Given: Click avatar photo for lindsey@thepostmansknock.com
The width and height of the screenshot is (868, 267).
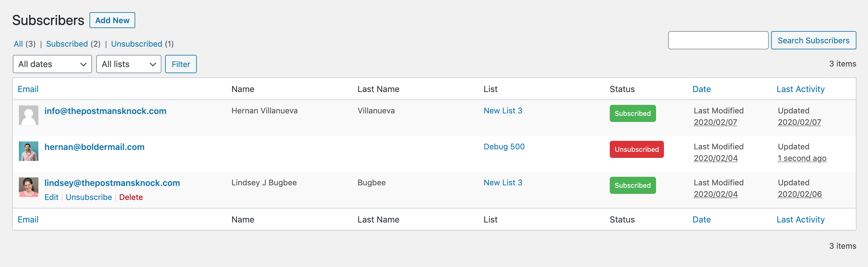Looking at the screenshot, I should click(29, 187).
